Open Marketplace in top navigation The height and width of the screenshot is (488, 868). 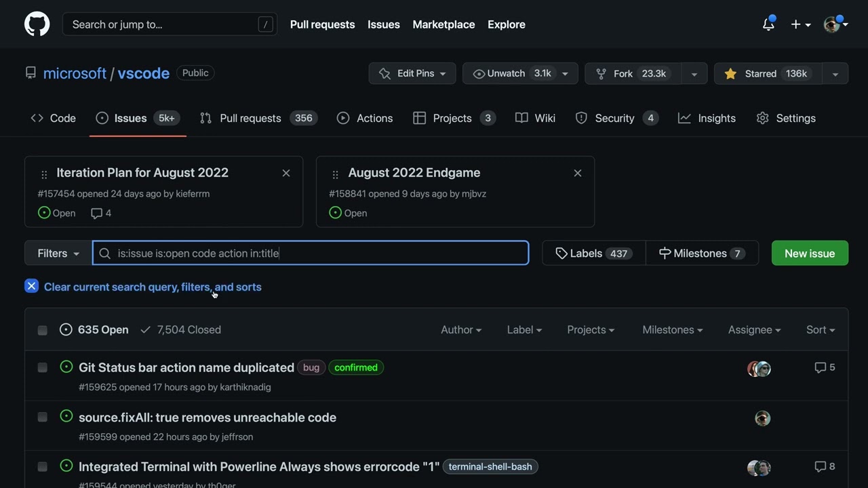(443, 24)
